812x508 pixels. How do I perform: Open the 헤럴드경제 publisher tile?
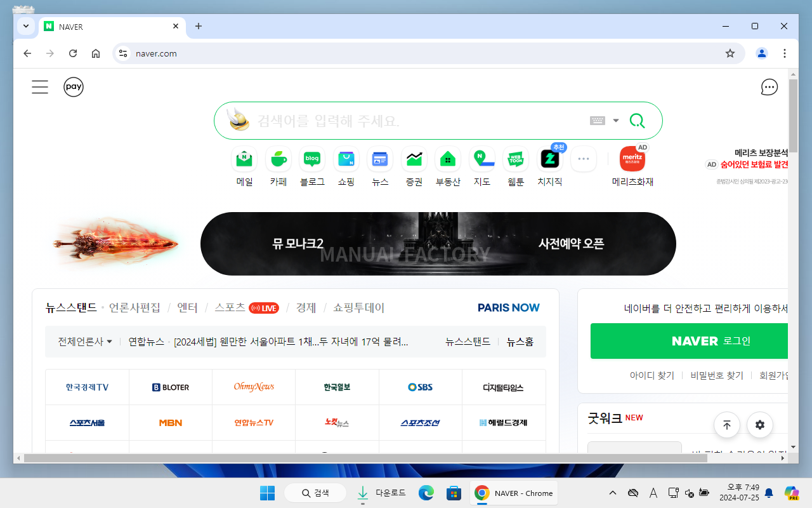point(504,423)
